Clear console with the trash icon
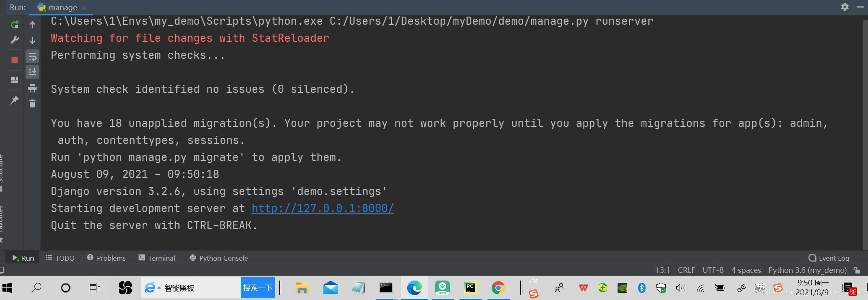The width and height of the screenshot is (868, 300). point(32,104)
